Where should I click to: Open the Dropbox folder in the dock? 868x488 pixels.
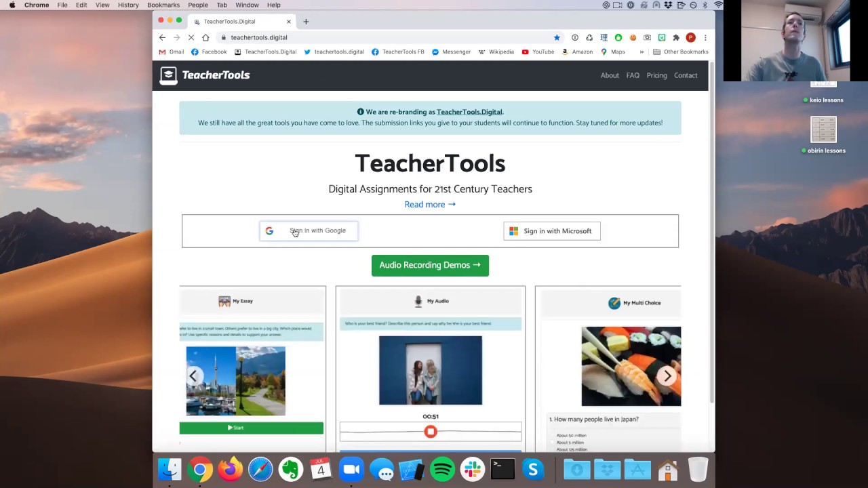(607, 469)
